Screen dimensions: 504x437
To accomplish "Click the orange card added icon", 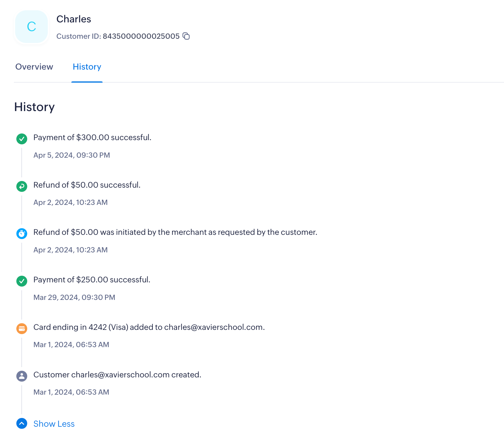I will coord(22,329).
